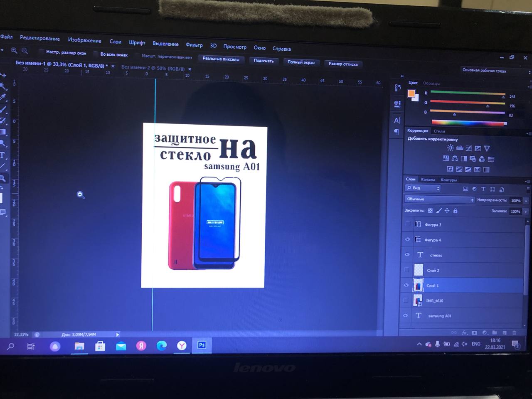The width and height of the screenshot is (532, 399).
Task: Open the Редактирование menu
Action: (40, 38)
